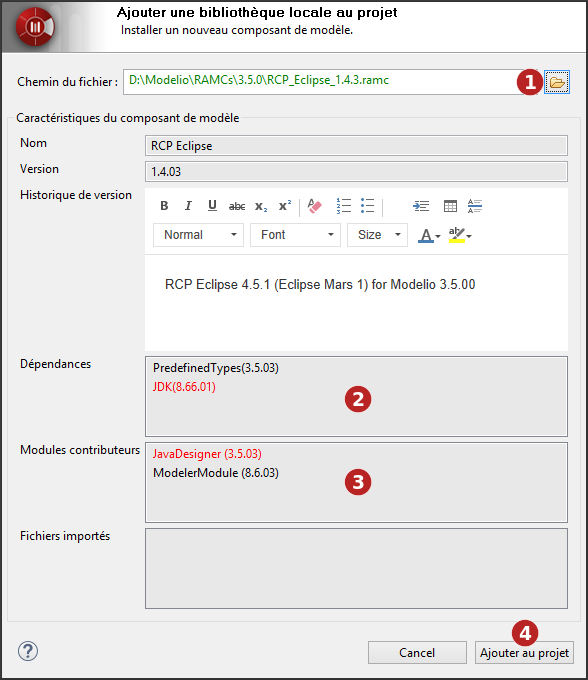
Task: Insert a bulleted list
Action: tap(367, 206)
